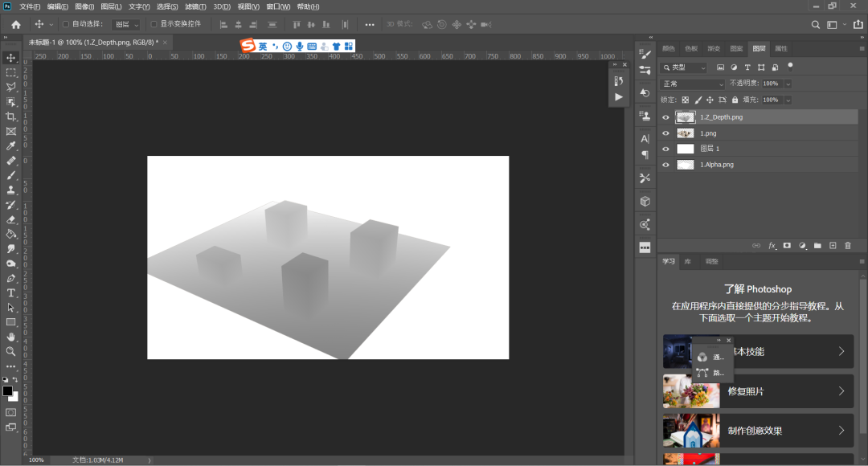The height and width of the screenshot is (466, 868).
Task: Click the Home icon in options bar
Action: click(x=16, y=24)
